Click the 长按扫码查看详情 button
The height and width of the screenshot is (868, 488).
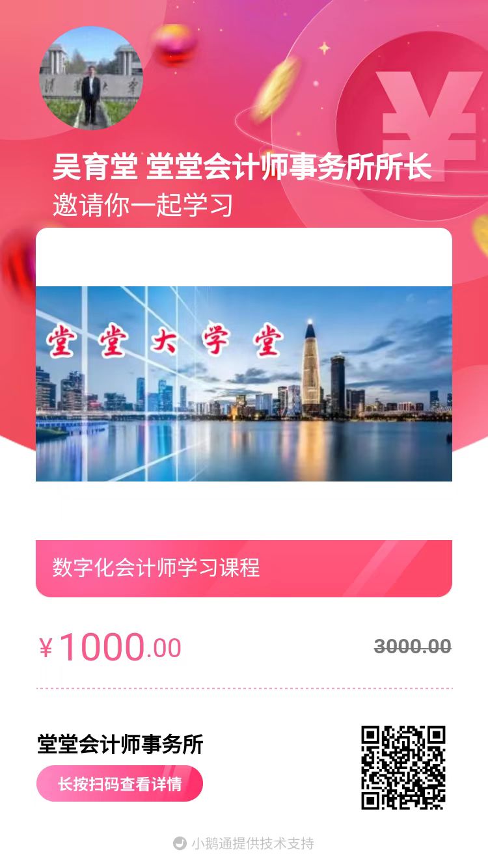pos(120,783)
